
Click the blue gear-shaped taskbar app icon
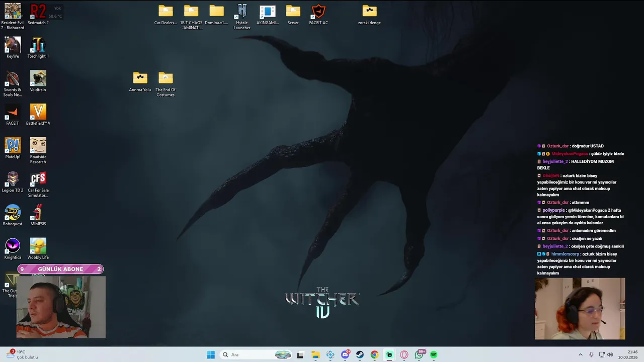click(x=330, y=354)
